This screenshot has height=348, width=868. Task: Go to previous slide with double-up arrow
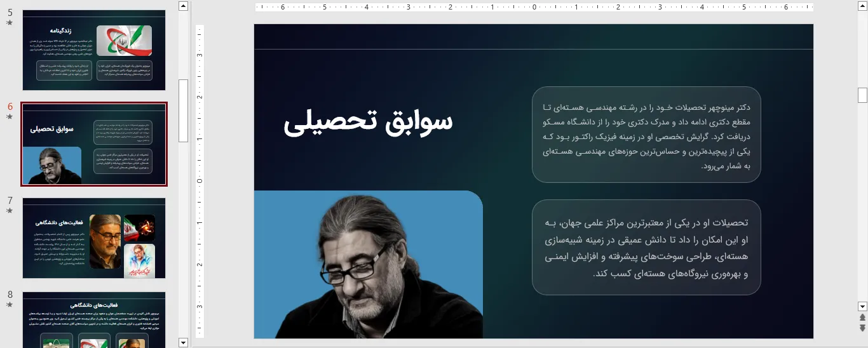click(x=862, y=318)
